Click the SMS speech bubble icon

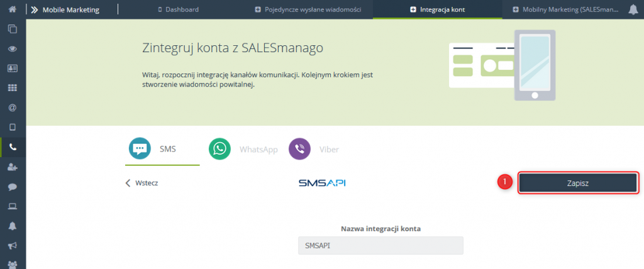coord(140,148)
